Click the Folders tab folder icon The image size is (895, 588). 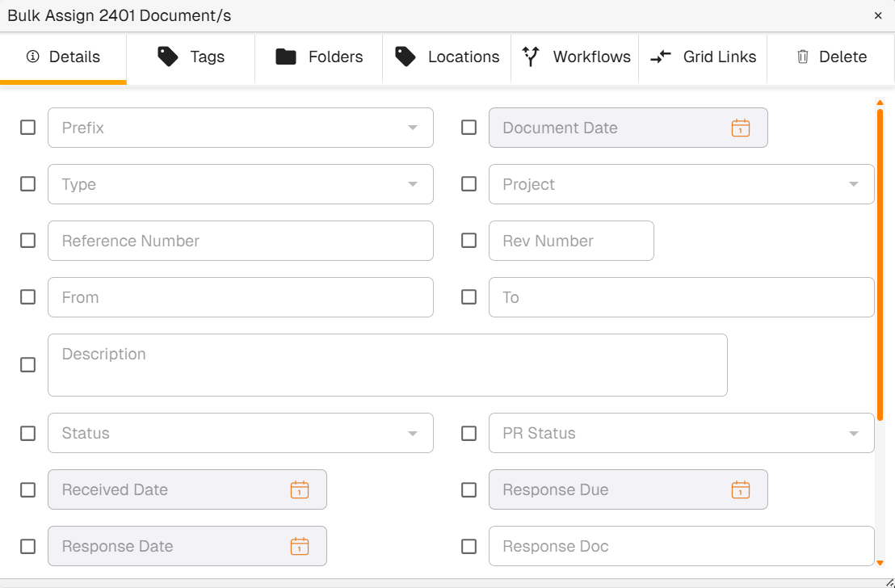[286, 57]
